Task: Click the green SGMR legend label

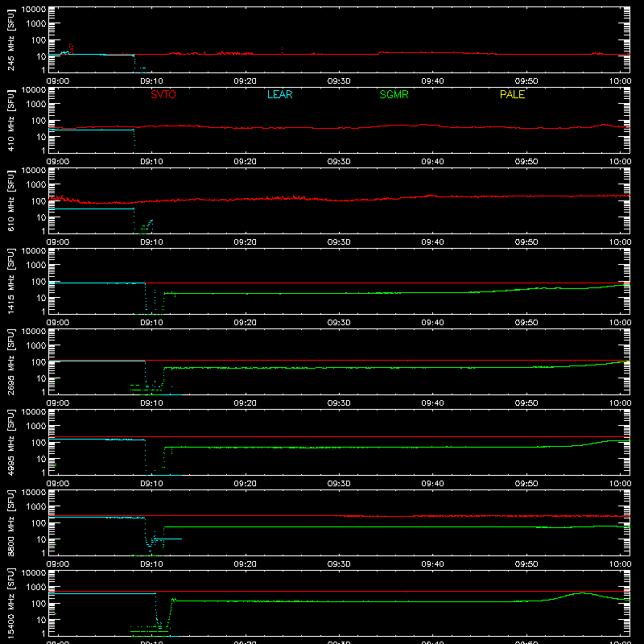Action: (x=394, y=94)
